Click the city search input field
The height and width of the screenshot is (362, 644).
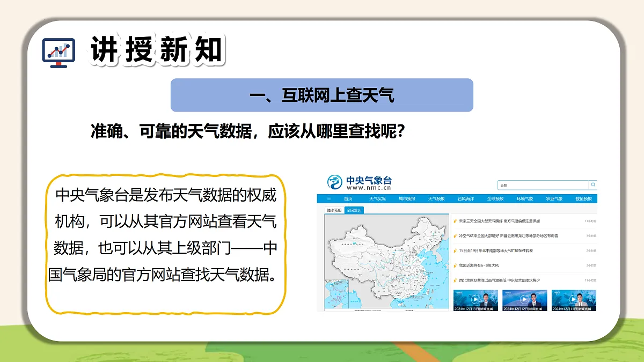click(543, 184)
